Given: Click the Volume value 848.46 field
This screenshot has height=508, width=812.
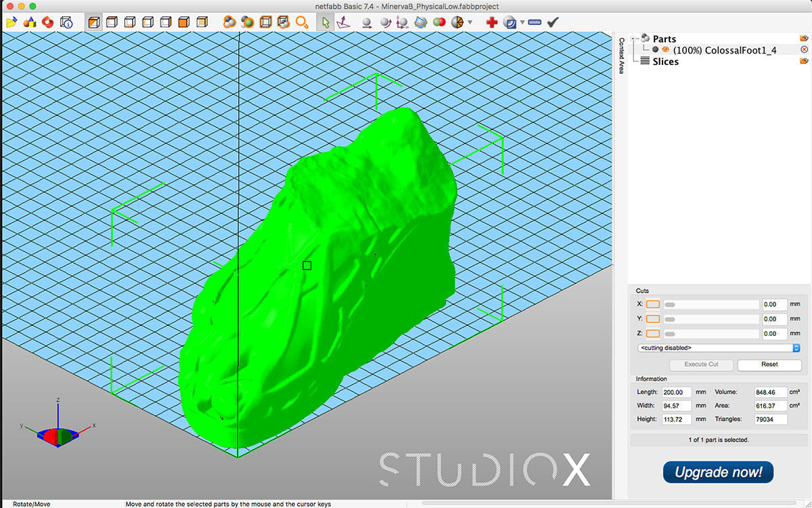Looking at the screenshot, I should click(x=771, y=392).
